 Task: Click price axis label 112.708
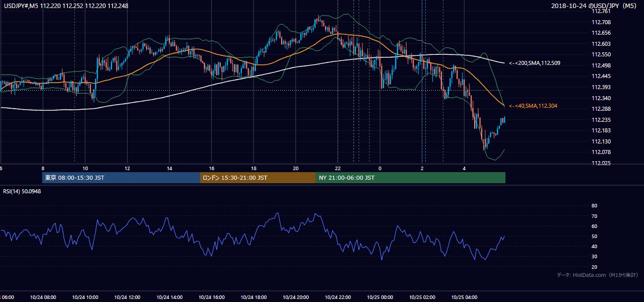pyautogui.click(x=601, y=22)
